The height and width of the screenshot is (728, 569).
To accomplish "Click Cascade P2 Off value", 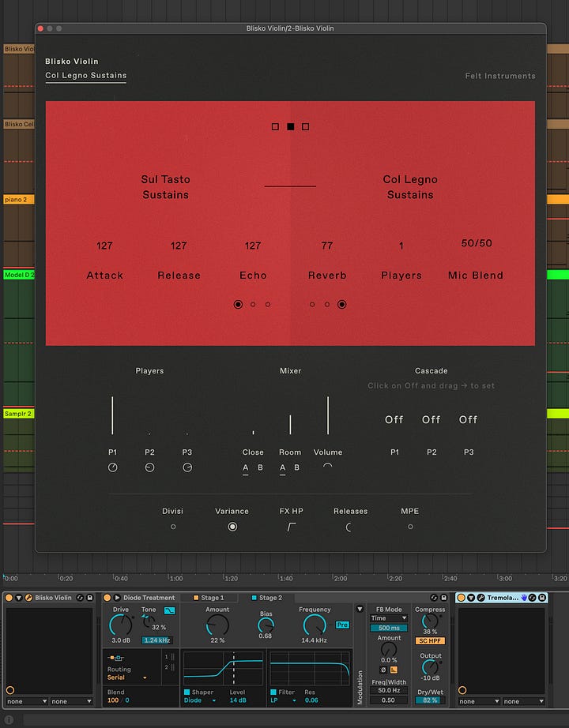I will click(431, 420).
